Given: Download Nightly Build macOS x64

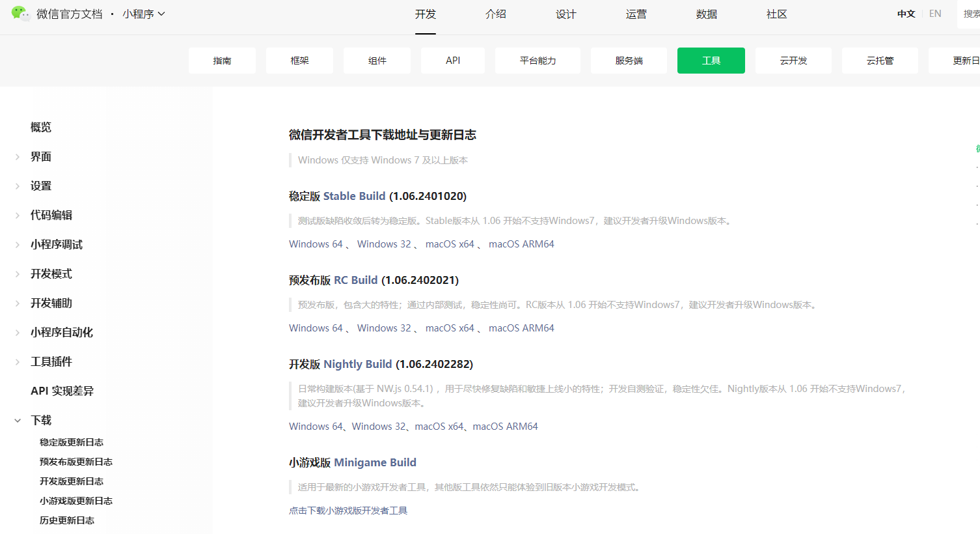Looking at the screenshot, I should click(x=439, y=427).
